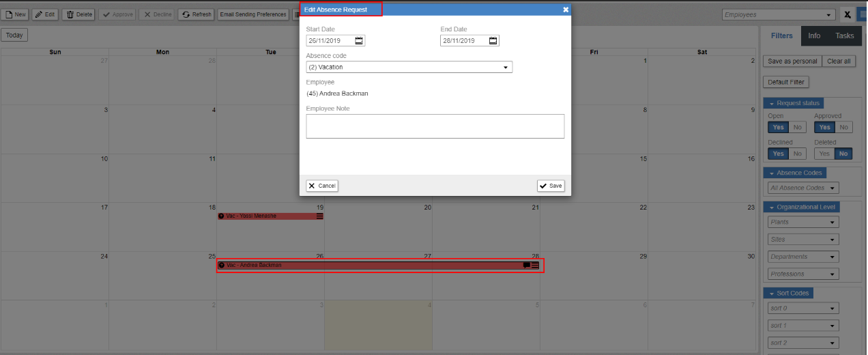Set Declined status filter to Yes
This screenshot has width=868, height=355.
[x=778, y=154]
